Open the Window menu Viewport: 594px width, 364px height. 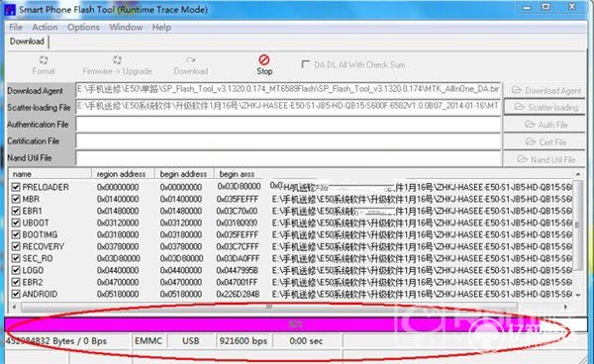click(126, 28)
